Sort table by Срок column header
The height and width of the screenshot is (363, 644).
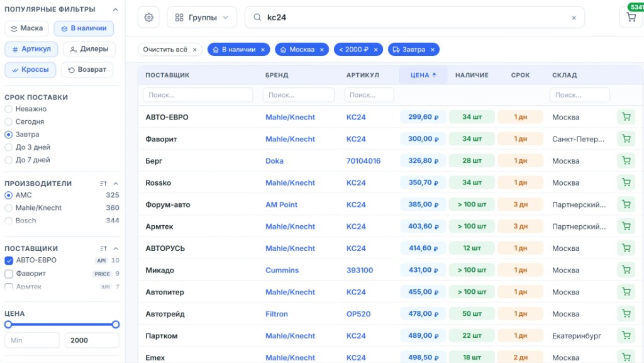520,75
